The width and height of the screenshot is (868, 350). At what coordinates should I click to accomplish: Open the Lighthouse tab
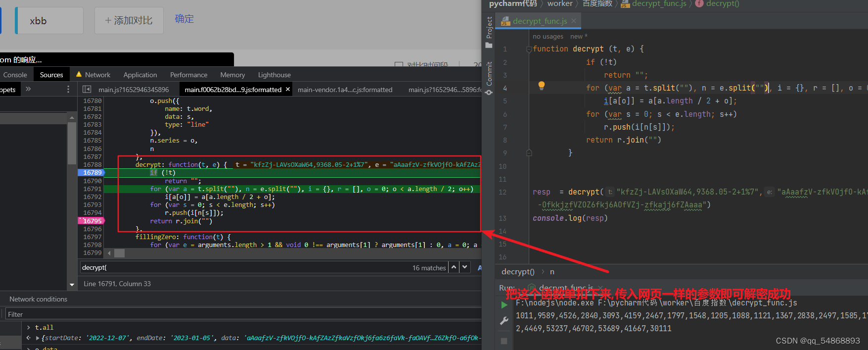point(274,75)
